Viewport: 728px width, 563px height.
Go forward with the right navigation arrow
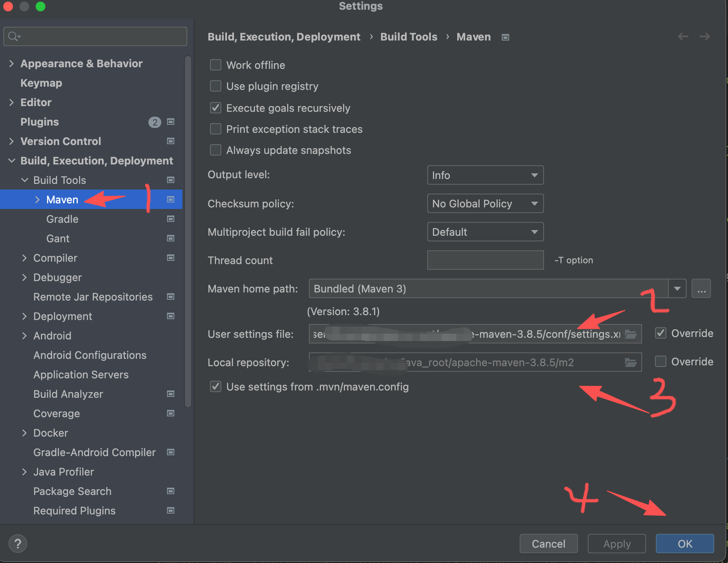[x=705, y=36]
